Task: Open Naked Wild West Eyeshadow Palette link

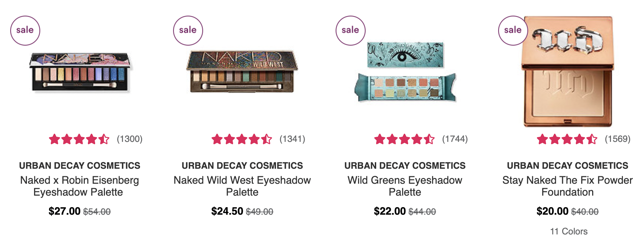Action: [x=242, y=186]
